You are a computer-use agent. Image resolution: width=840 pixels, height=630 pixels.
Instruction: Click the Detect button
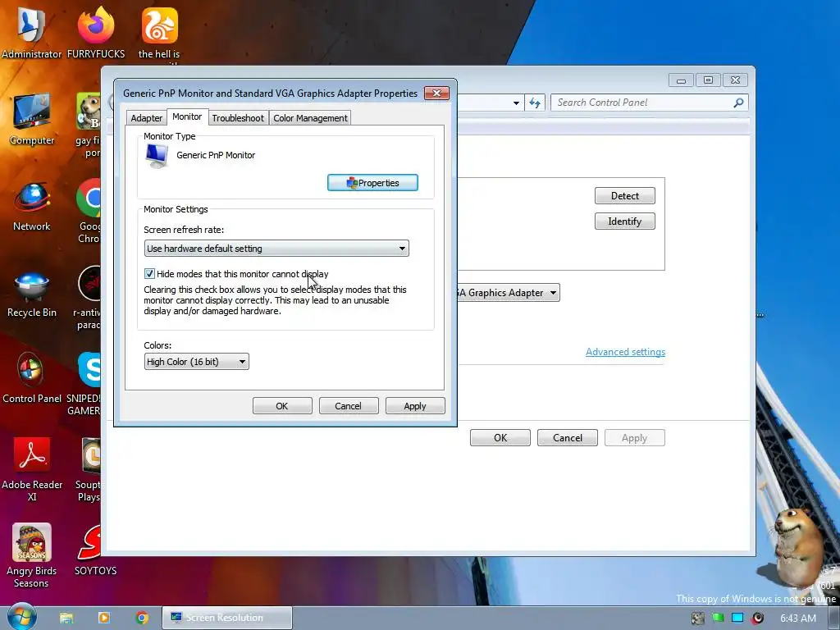pos(624,195)
